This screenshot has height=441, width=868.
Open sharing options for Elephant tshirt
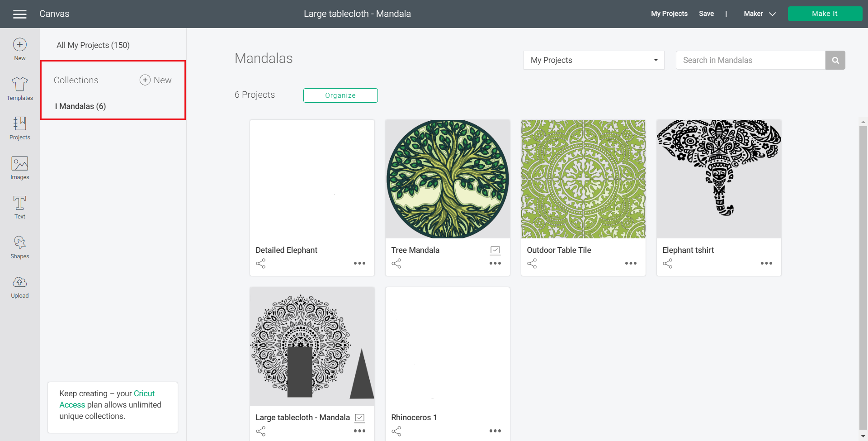click(x=667, y=263)
